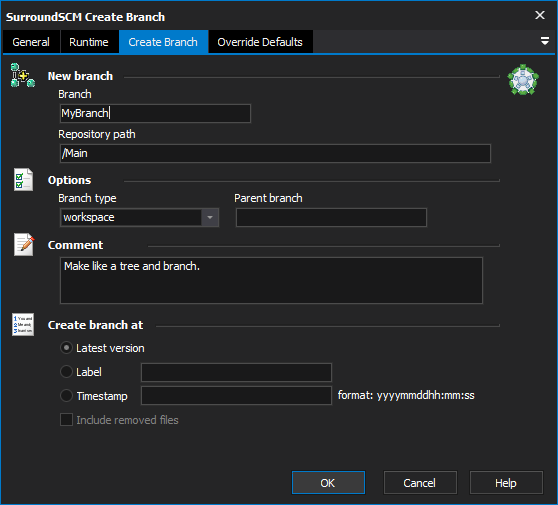Screen dimensions: 558x505
Task: Switch to the General tab
Action: [31, 42]
